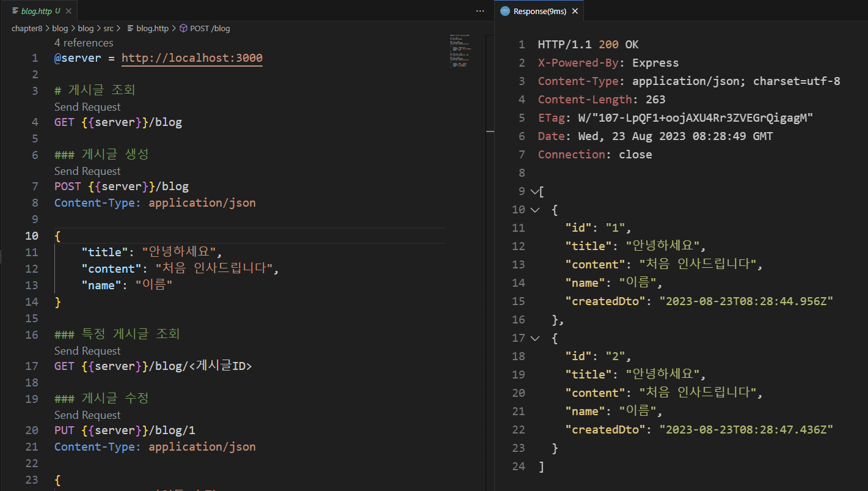The height and width of the screenshot is (491, 868).
Task: Collapse the second JSON object at line 17
Action: [x=534, y=338]
